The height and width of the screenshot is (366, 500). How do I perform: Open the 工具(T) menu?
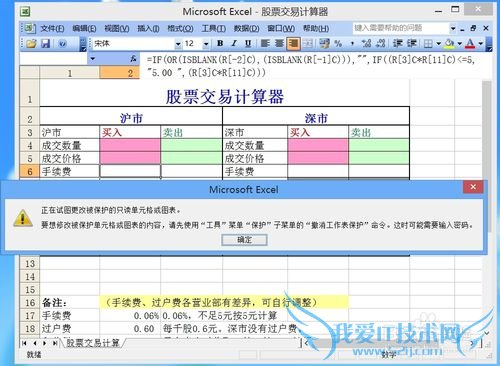coord(214,28)
